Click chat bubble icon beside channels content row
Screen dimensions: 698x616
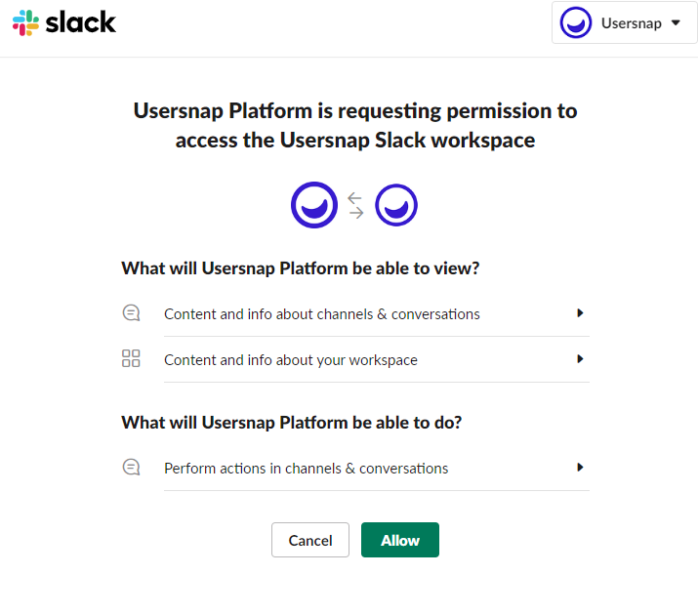(x=132, y=313)
